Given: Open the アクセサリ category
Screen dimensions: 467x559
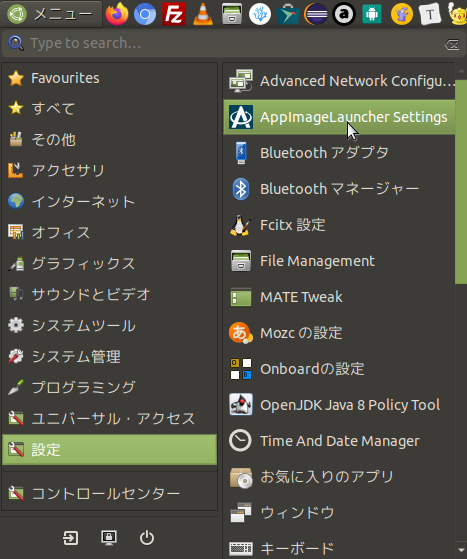Looking at the screenshot, I should 109,170.
